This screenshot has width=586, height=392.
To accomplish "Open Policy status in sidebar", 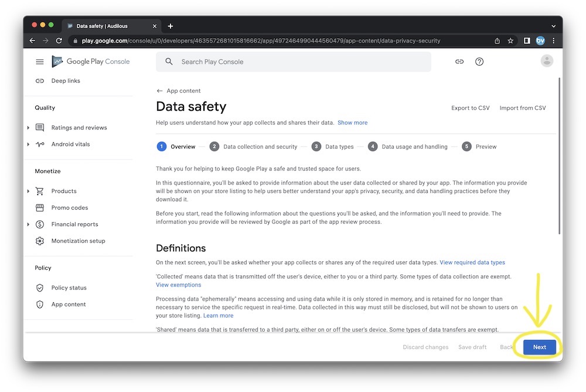I will [x=69, y=288].
